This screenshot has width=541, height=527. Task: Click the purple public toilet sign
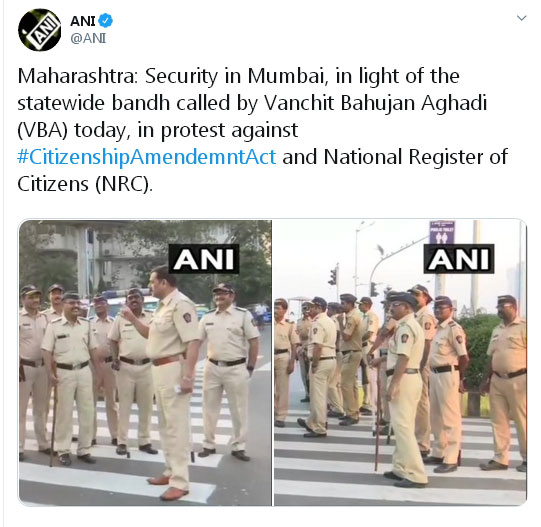(442, 232)
